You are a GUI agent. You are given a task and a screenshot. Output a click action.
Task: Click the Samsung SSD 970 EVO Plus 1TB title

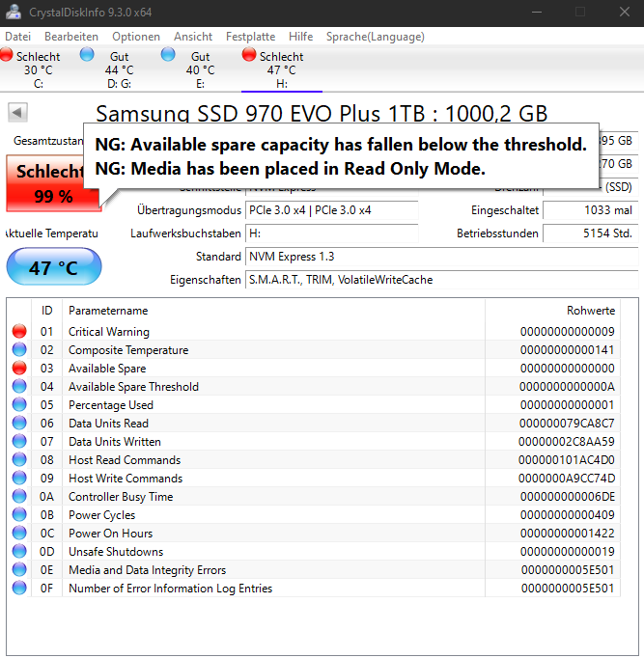(x=322, y=113)
